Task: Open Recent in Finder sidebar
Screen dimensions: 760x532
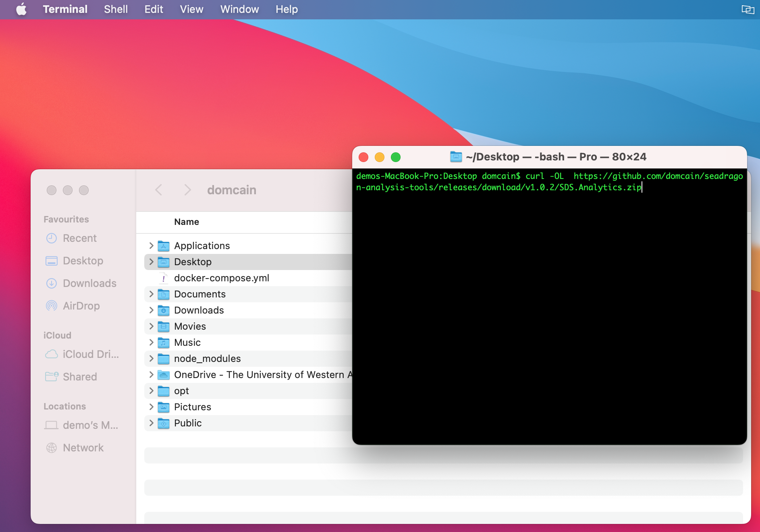Action: click(71, 238)
